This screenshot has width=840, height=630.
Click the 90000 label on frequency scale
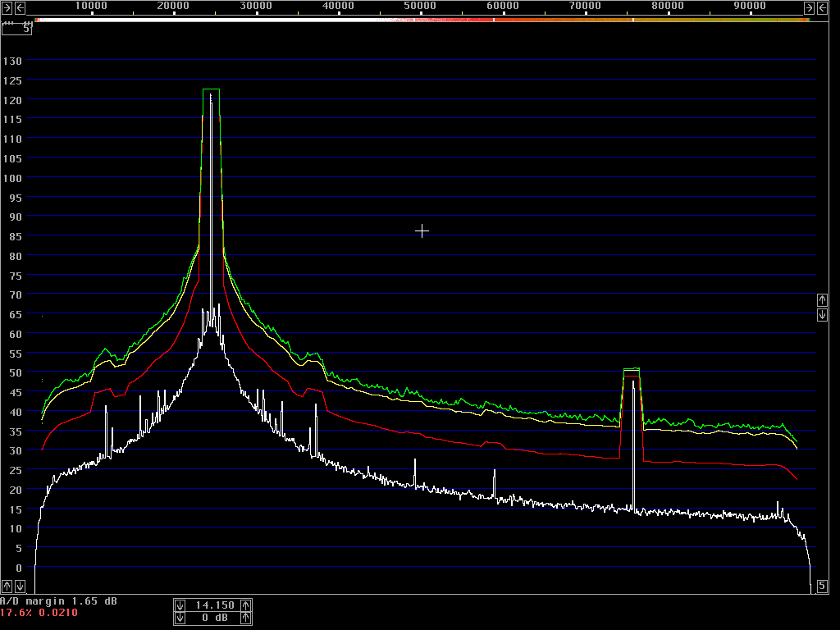click(750, 6)
